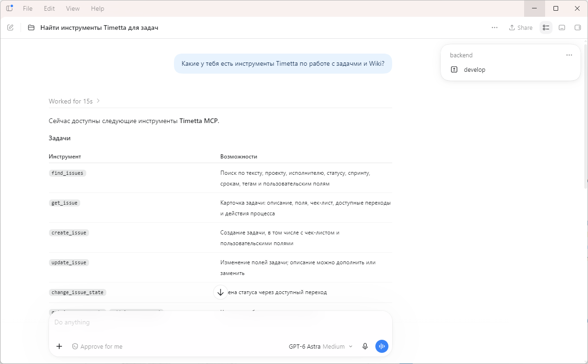Click the Share button
This screenshot has height=364, width=588.
[x=520, y=27]
